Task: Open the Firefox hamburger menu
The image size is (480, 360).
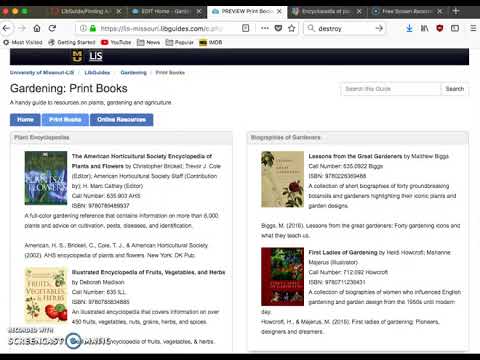Action: [x=473, y=28]
